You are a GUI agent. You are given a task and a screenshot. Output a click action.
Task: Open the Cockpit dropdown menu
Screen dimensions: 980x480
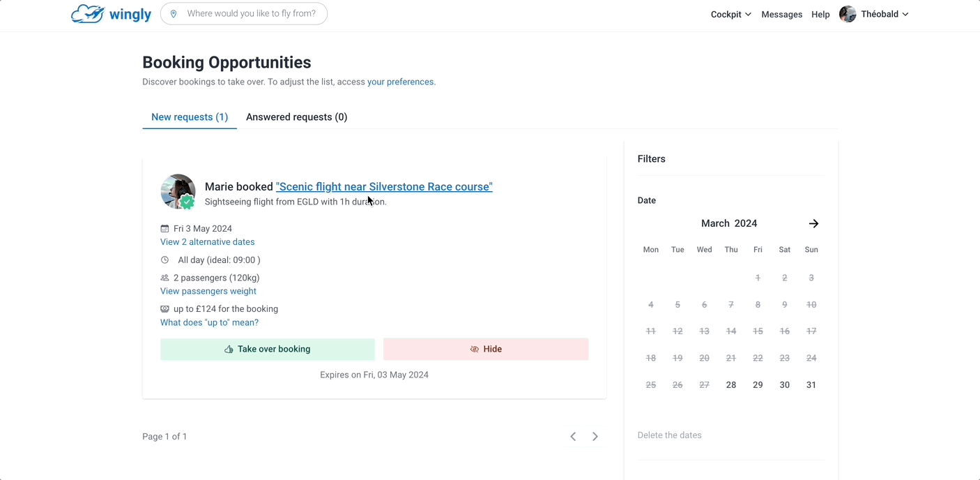(x=730, y=14)
